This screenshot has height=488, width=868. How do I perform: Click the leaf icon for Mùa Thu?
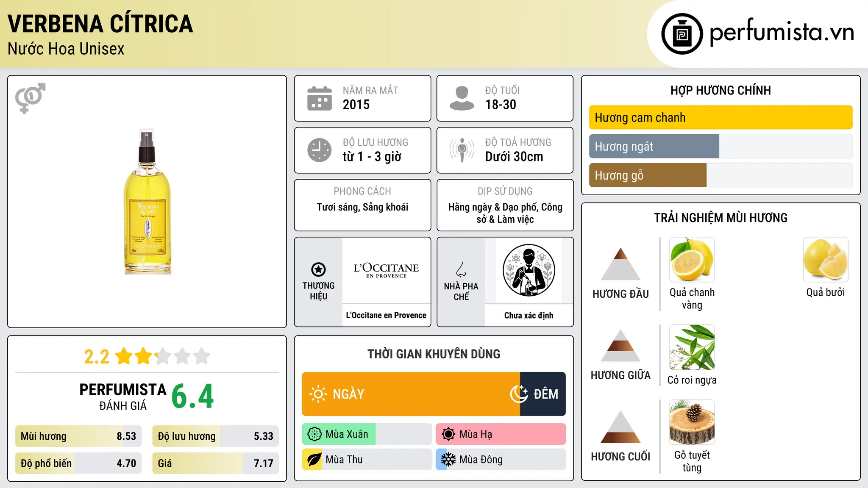point(314,460)
